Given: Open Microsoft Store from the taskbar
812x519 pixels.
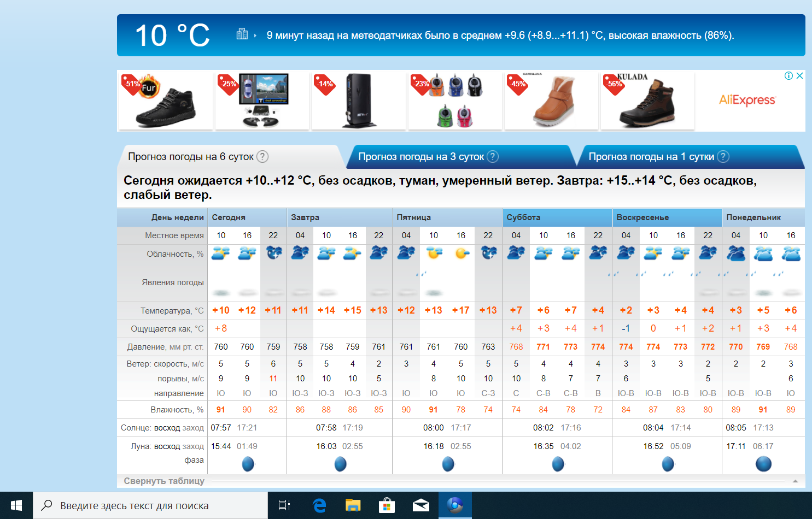Looking at the screenshot, I should [387, 505].
